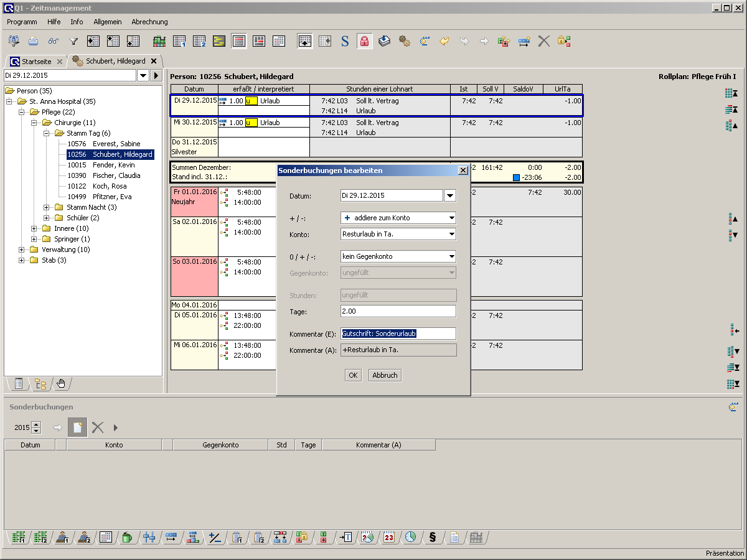
Task: Click the printer icon in the toolbar
Action: click(x=34, y=41)
